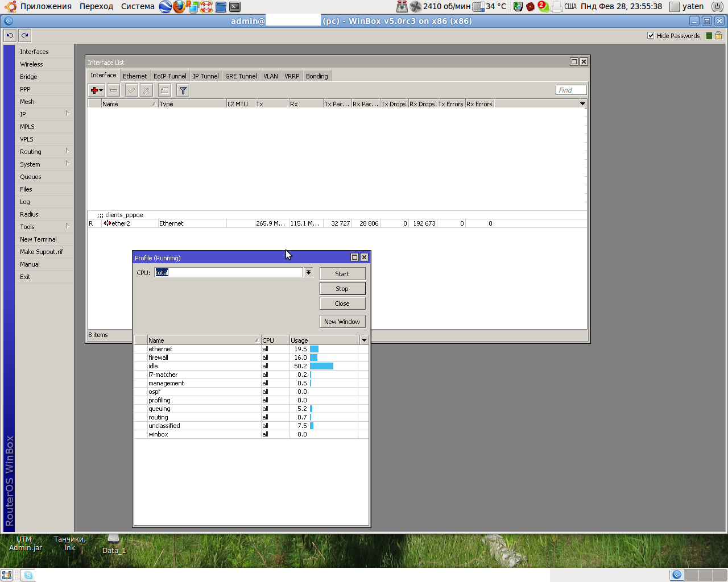
Task: Switch to the VLAN tab
Action: point(271,76)
